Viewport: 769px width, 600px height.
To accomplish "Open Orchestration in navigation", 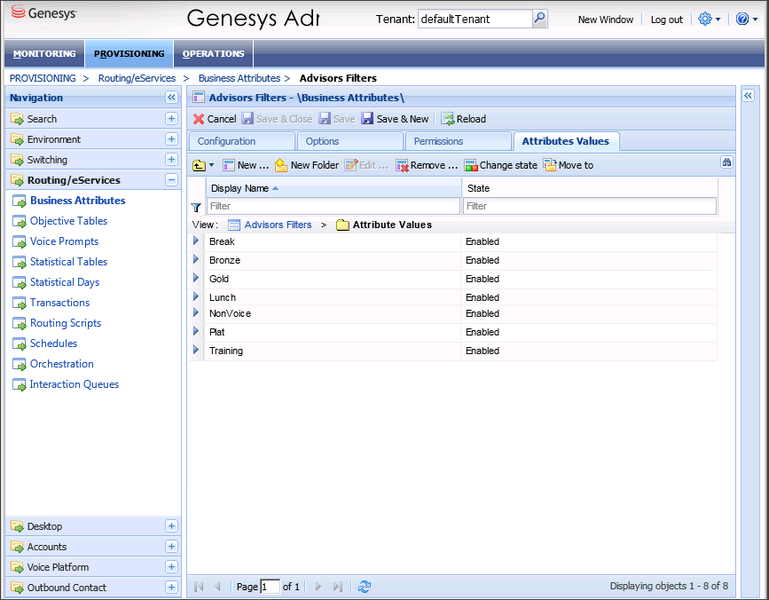I will click(x=62, y=364).
